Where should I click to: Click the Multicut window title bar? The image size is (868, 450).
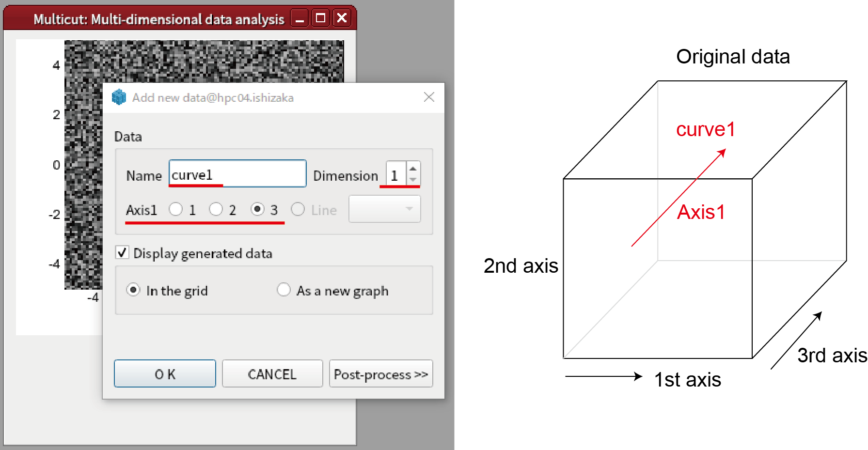click(x=158, y=19)
